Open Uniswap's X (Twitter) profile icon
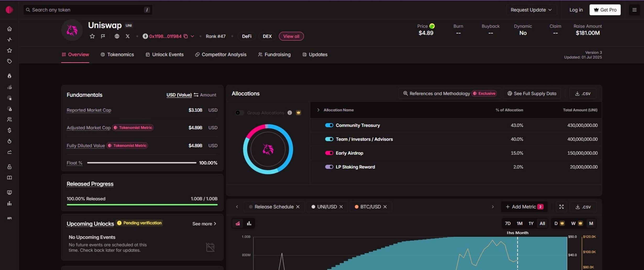This screenshot has height=270, width=644. [128, 36]
